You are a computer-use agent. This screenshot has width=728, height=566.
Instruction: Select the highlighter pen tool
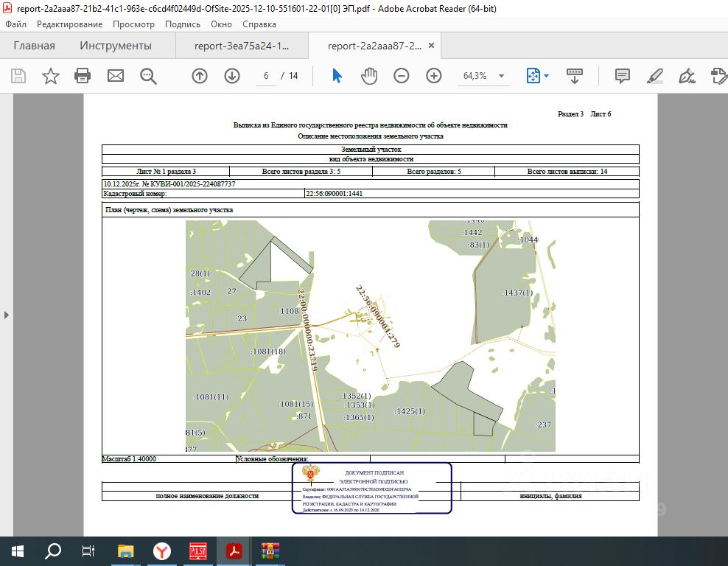tap(654, 76)
